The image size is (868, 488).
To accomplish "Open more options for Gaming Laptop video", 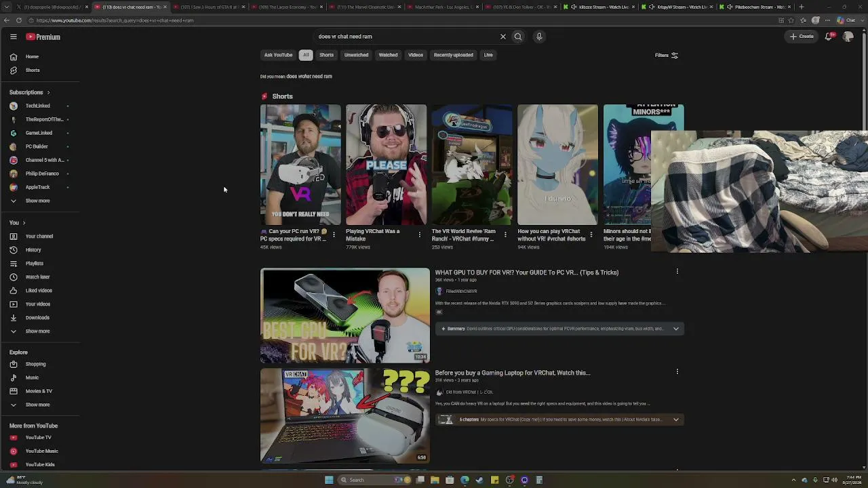I will point(677,372).
